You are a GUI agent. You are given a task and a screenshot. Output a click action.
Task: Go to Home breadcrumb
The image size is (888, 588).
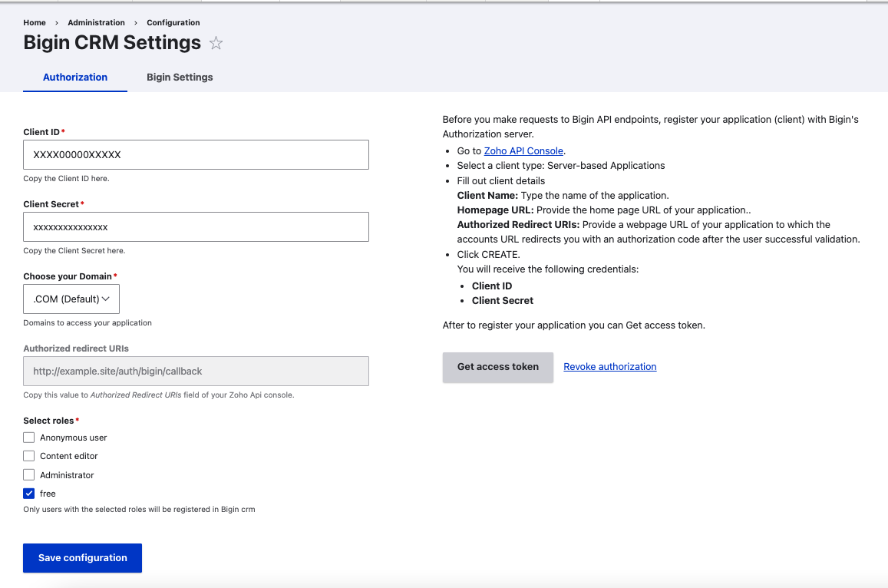pyautogui.click(x=35, y=23)
